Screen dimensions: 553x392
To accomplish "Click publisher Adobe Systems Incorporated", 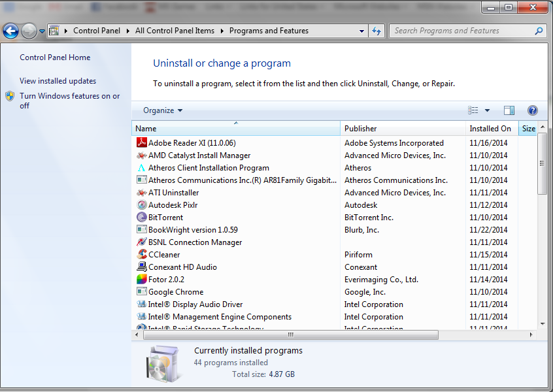I will [394, 143].
